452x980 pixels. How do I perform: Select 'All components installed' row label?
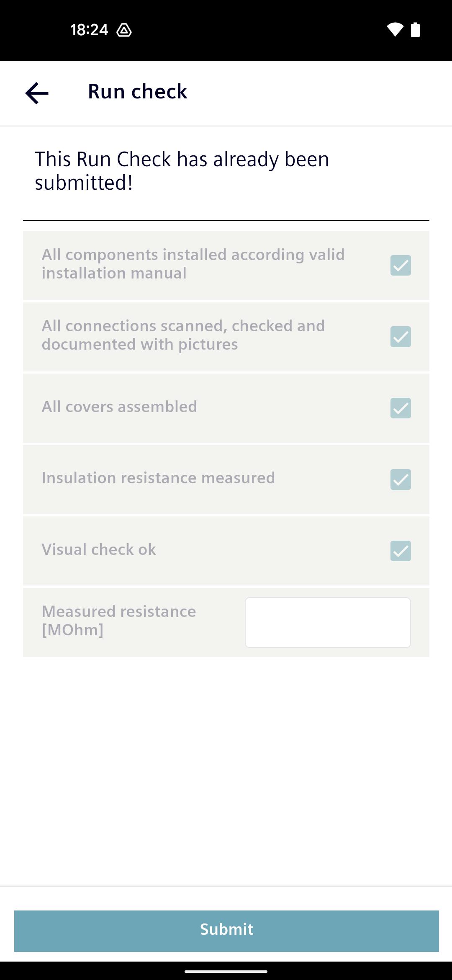[x=193, y=264]
